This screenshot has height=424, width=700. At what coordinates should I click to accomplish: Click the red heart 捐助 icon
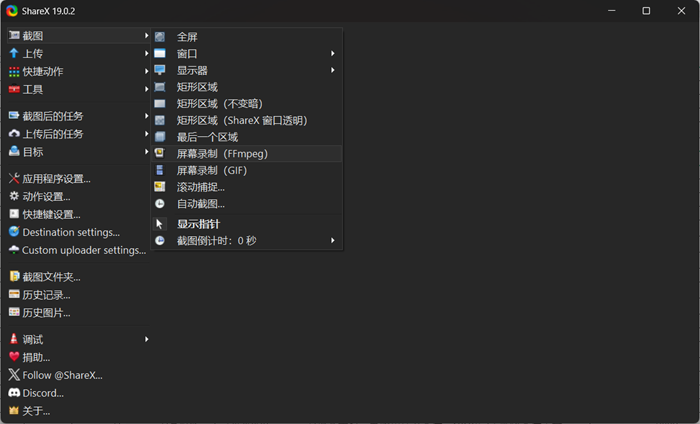pos(14,357)
